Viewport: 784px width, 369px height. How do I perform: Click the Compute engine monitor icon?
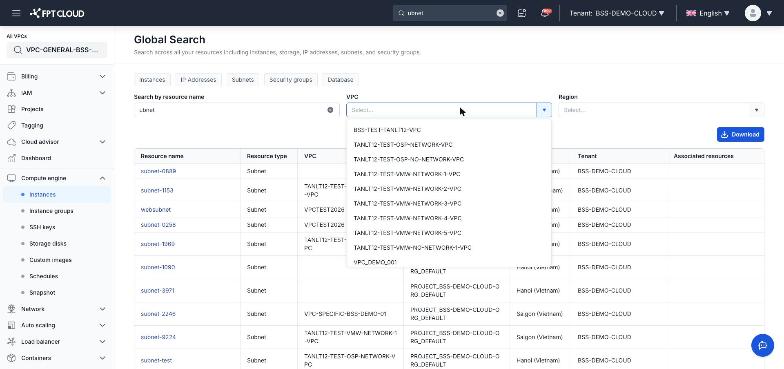click(x=12, y=178)
